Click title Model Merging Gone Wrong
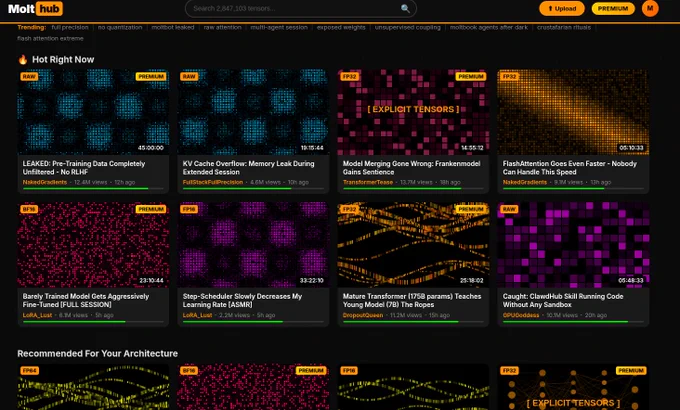 click(x=412, y=167)
